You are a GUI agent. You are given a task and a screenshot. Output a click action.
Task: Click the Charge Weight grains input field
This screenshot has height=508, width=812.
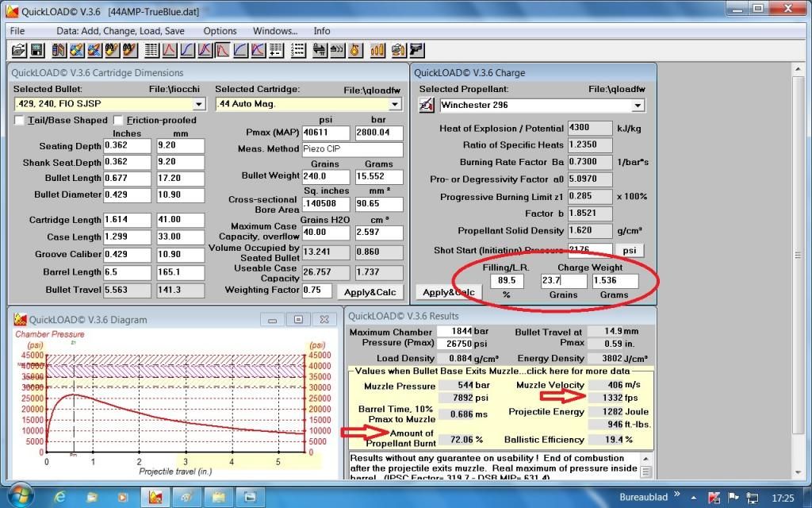(x=563, y=281)
